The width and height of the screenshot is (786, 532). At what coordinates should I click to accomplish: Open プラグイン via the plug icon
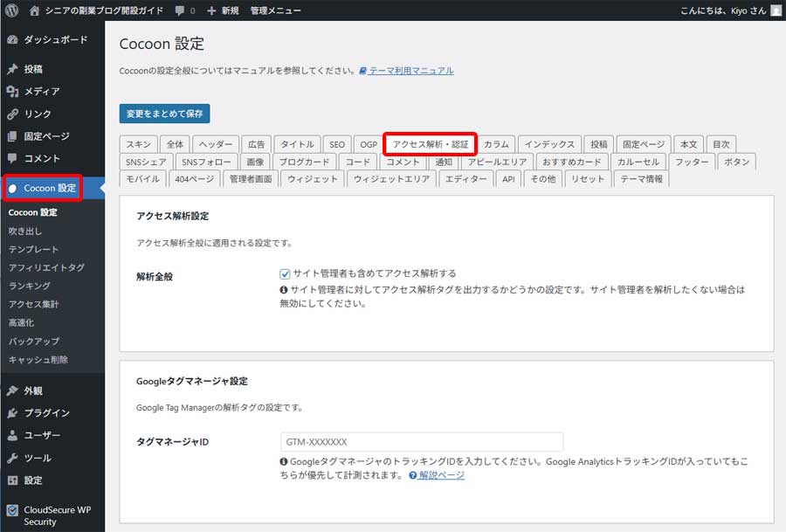[x=12, y=412]
